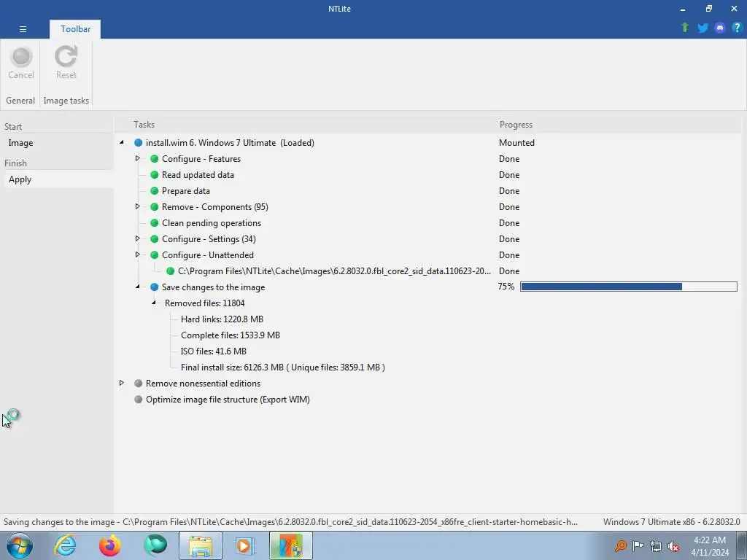The width and height of the screenshot is (747, 560).
Task: Open the hamburger menu
Action: click(x=23, y=29)
